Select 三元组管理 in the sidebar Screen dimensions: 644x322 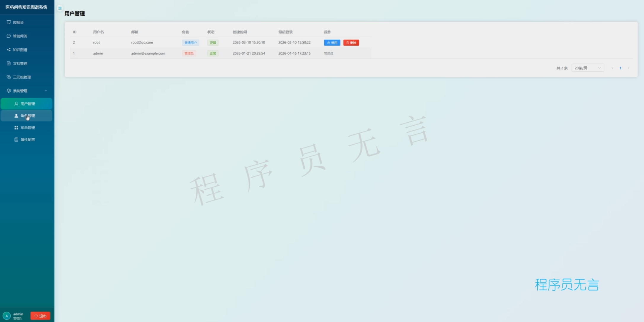21,77
